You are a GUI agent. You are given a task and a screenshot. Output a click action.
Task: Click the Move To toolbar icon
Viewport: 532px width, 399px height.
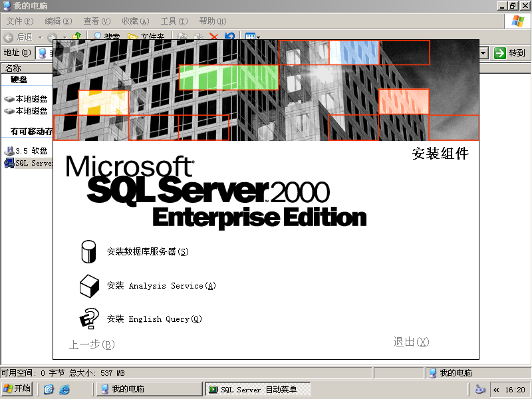(x=182, y=36)
